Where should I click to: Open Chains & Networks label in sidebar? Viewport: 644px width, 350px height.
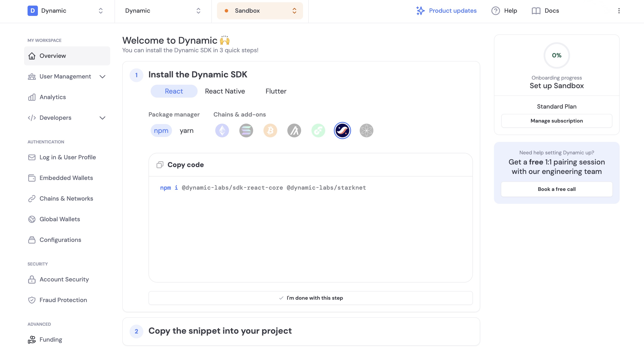[66, 198]
